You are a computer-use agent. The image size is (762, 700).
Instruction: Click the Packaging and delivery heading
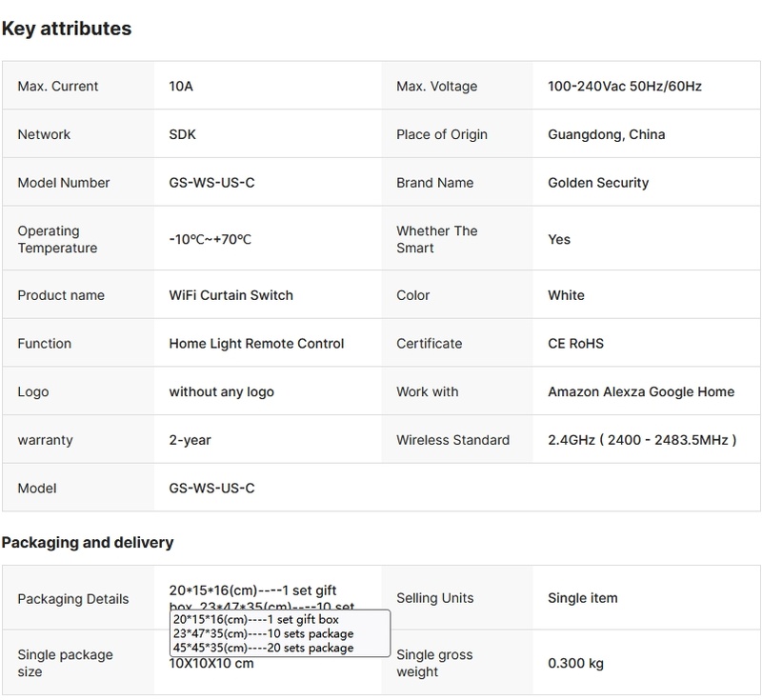click(88, 542)
